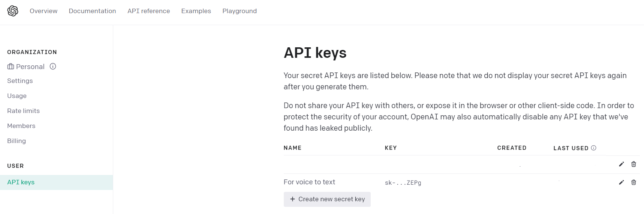The width and height of the screenshot is (644, 214).
Task: Click the info icon beside Personal
Action: [x=53, y=66]
